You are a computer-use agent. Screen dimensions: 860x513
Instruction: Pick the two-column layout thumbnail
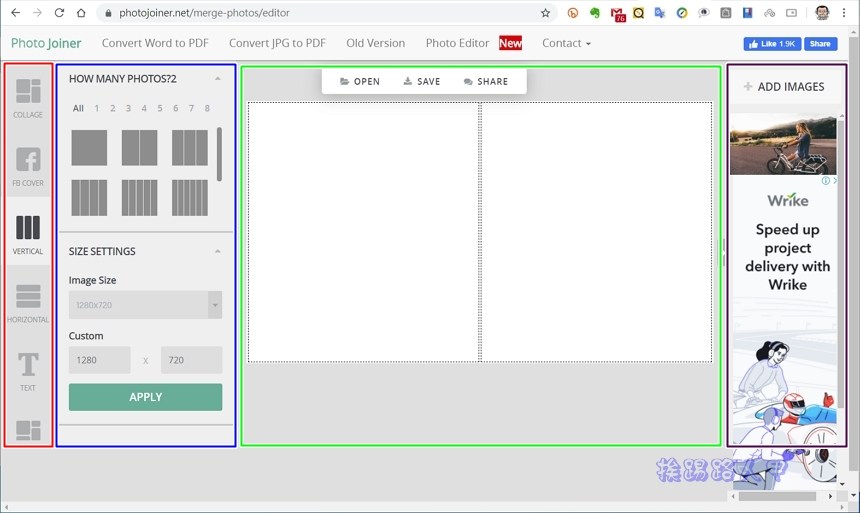(139, 148)
